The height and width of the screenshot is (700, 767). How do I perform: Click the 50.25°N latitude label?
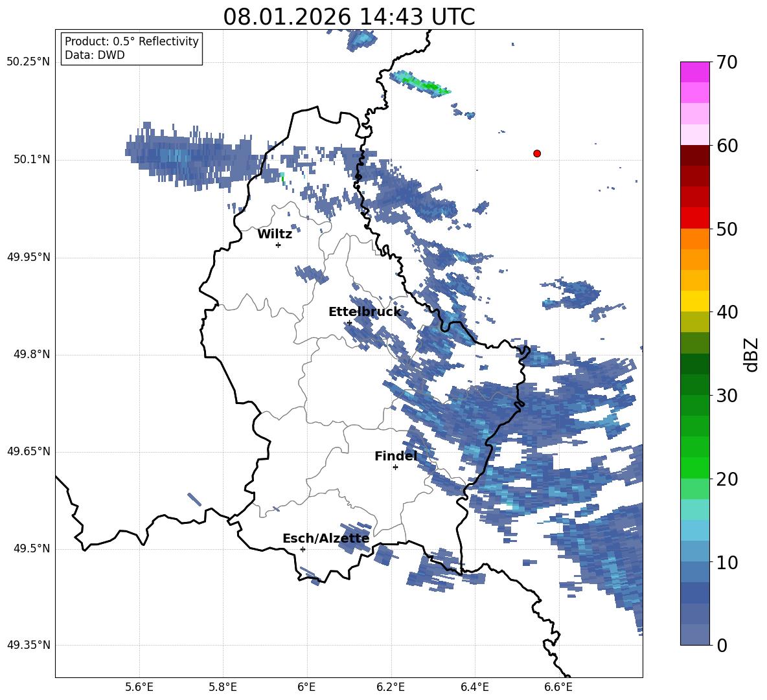pyautogui.click(x=29, y=62)
